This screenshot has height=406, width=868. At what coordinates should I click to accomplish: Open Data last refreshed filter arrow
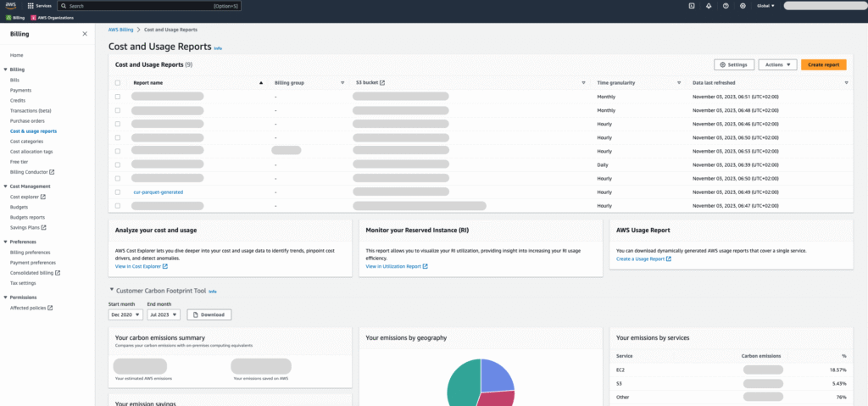(847, 82)
